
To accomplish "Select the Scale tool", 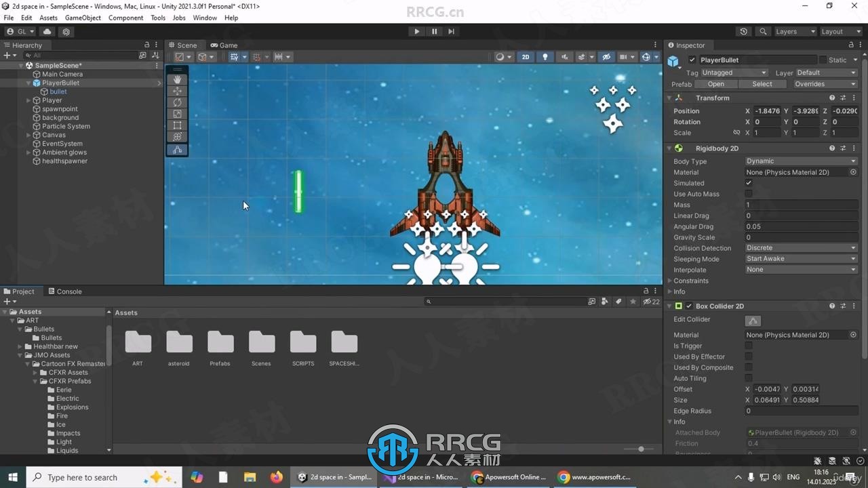I will 177,114.
